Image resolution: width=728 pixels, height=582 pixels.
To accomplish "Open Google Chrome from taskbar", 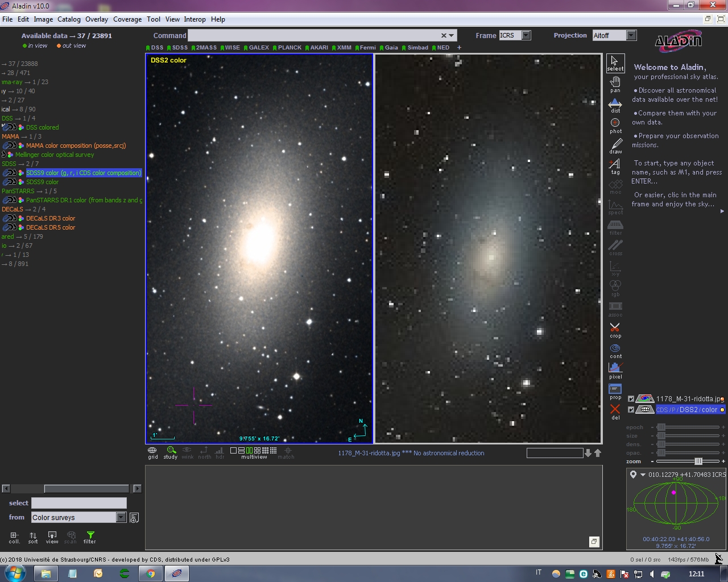I will [x=151, y=573].
